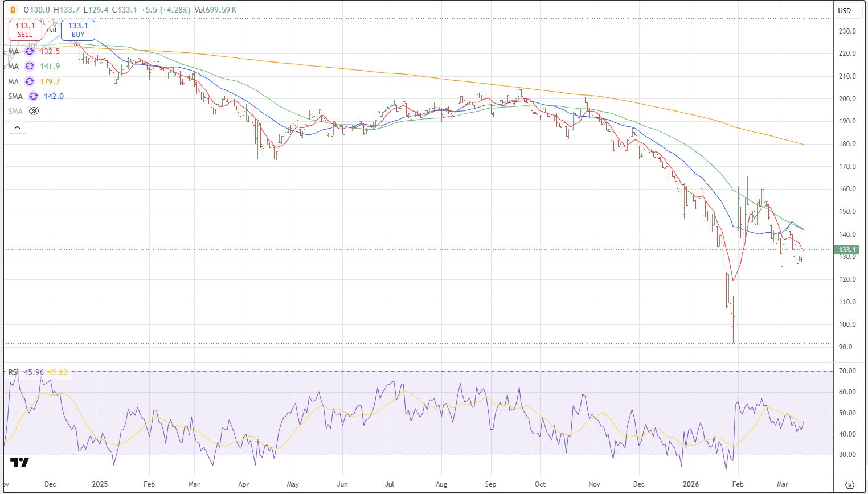Select the red MA legend label
Image resolution: width=868 pixels, height=494 pixels.
[13, 51]
